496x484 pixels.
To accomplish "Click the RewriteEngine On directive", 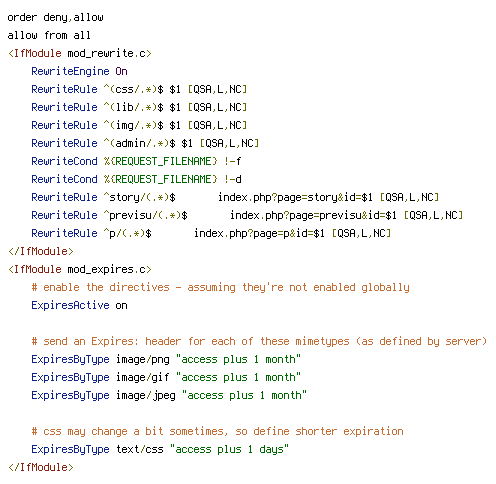I will pyautogui.click(x=79, y=71).
